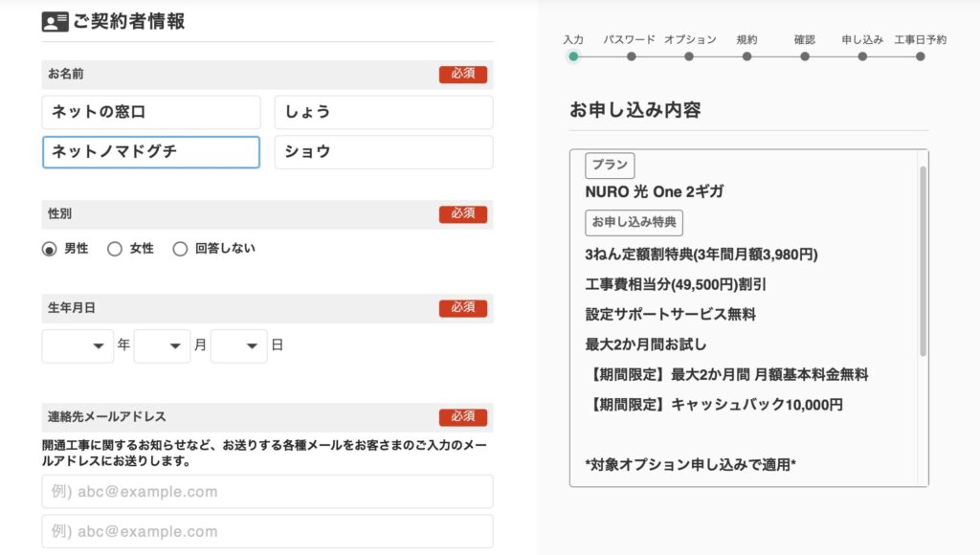The image size is (980, 555).
Task: Select the 男性 radio button
Action: pyautogui.click(x=50, y=249)
